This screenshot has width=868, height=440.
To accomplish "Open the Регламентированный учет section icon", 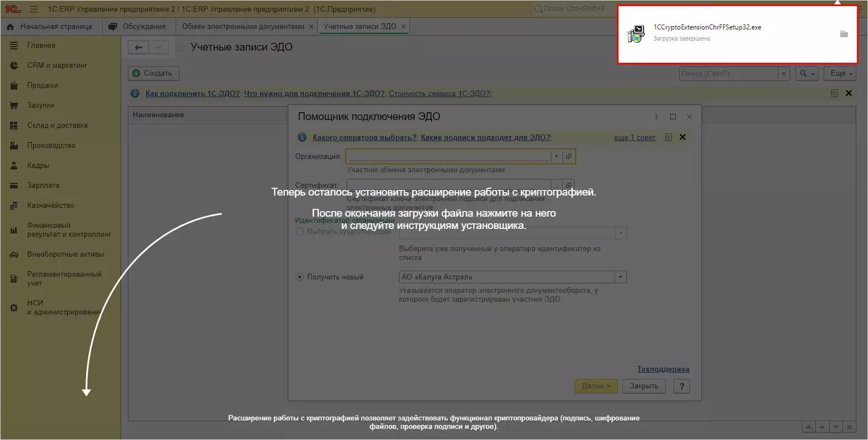I will pos(14,279).
